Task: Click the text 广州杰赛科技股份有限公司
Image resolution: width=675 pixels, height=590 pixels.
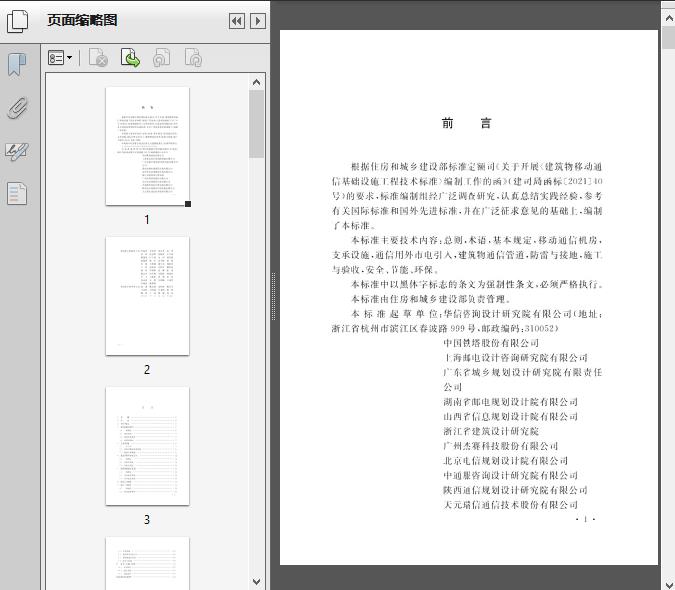Action: pos(501,446)
